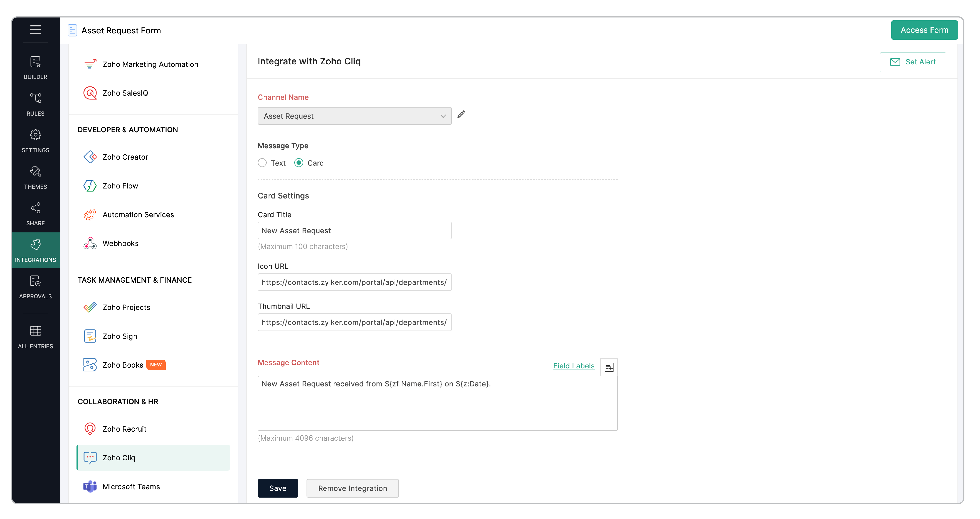
Task: Click the hamburger menu icon
Action: point(35,30)
